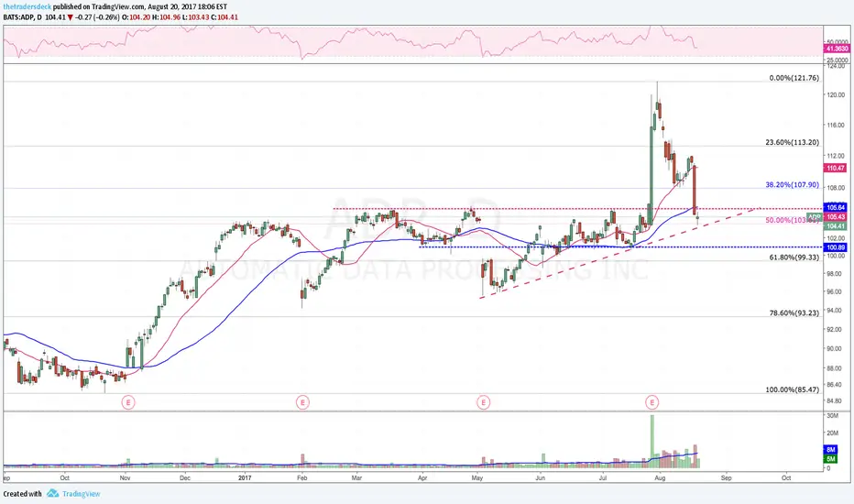Open the thetradersdeck author link
Viewport: 854px width, 504px height.
(x=27, y=6)
